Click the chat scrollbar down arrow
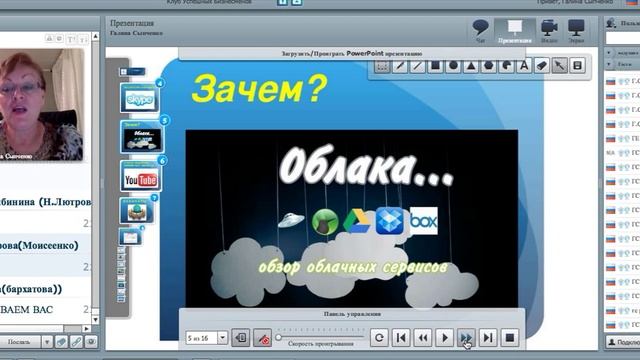 click(x=95, y=320)
